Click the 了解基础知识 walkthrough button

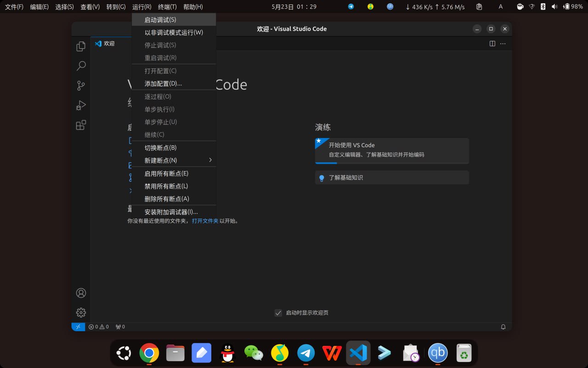pos(391,178)
